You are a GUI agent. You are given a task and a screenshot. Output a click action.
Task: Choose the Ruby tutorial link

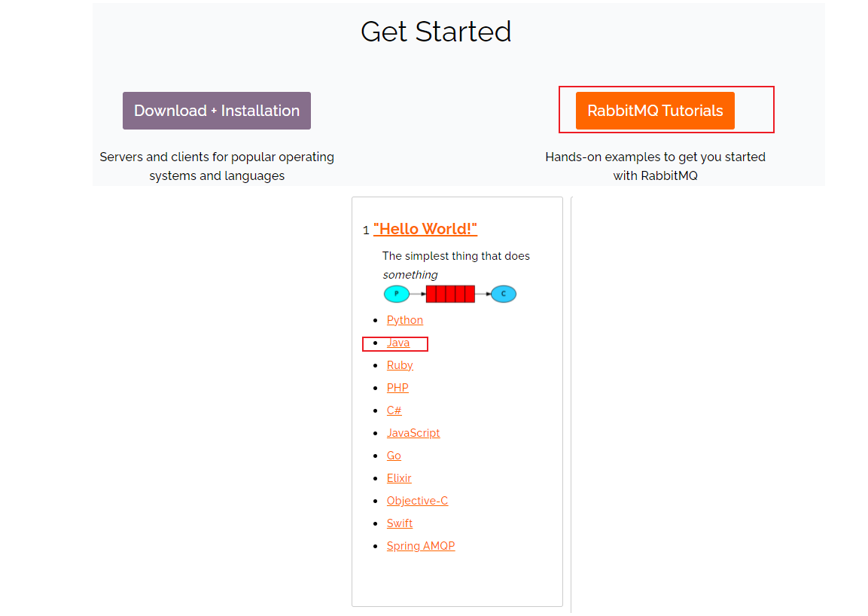point(400,366)
